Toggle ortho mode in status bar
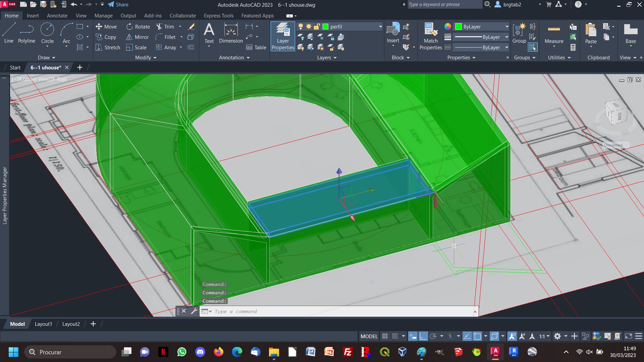644x362 pixels. (423, 336)
